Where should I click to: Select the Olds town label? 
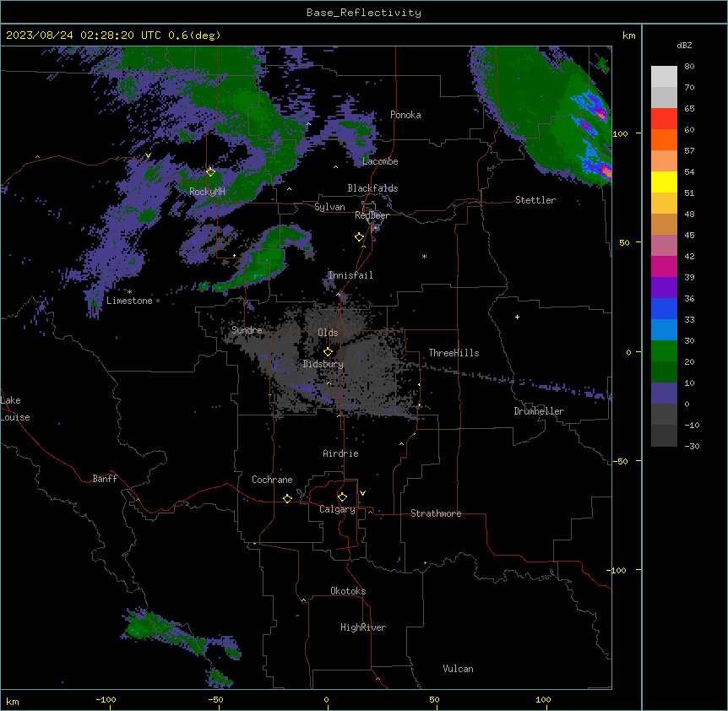[x=328, y=333]
